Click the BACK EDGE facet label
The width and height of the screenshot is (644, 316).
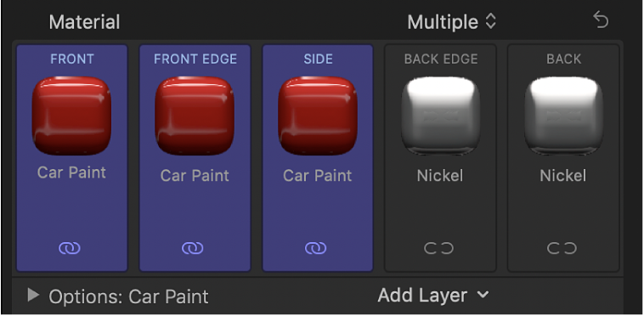coord(441,59)
